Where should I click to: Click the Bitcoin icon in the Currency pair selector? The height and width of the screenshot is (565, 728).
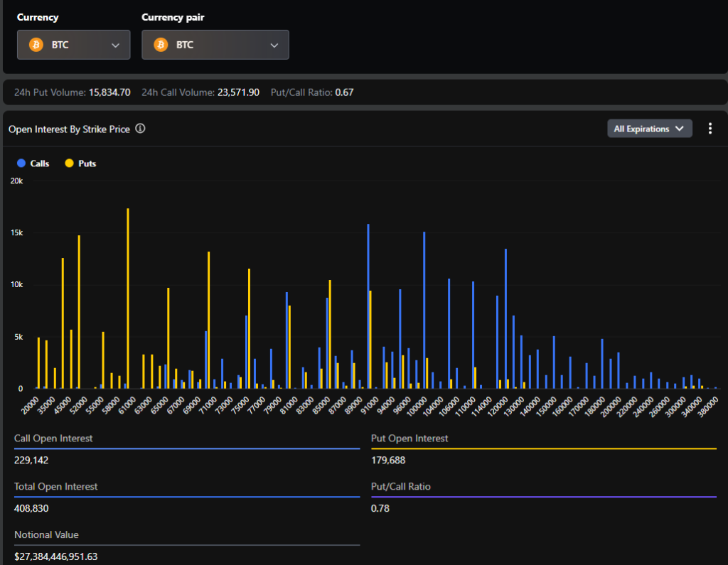(x=160, y=45)
